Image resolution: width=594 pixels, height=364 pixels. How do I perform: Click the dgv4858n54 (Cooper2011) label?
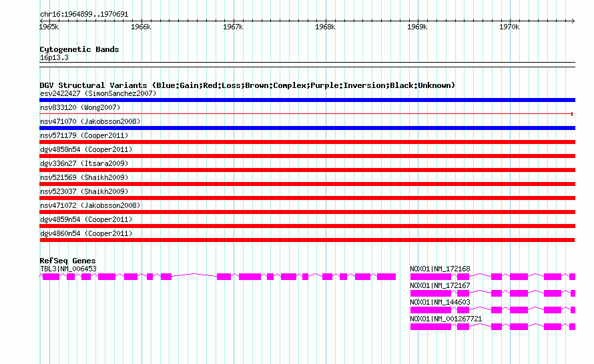coord(86,149)
